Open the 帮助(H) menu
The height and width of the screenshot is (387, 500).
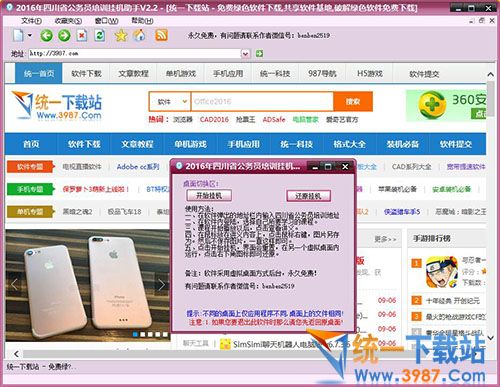pyautogui.click(x=142, y=21)
